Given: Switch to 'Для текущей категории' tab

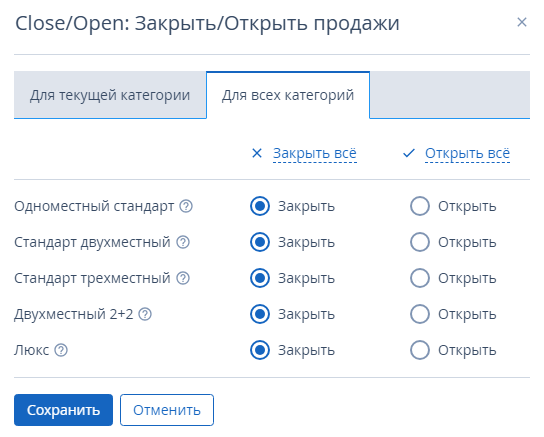Looking at the screenshot, I should tap(110, 95).
